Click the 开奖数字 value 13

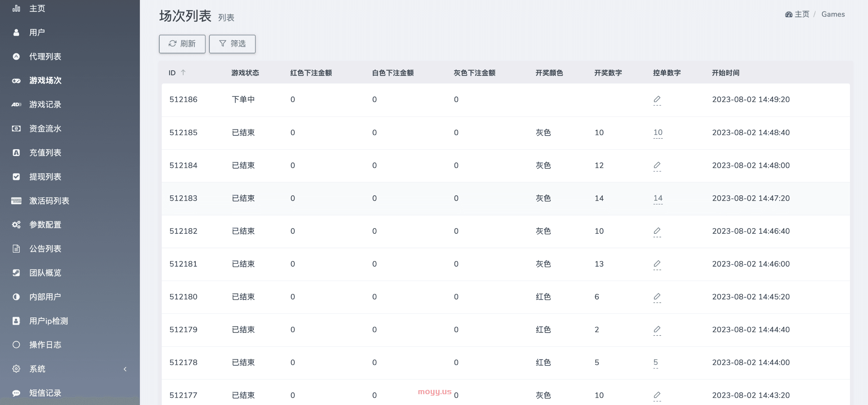pyautogui.click(x=599, y=264)
